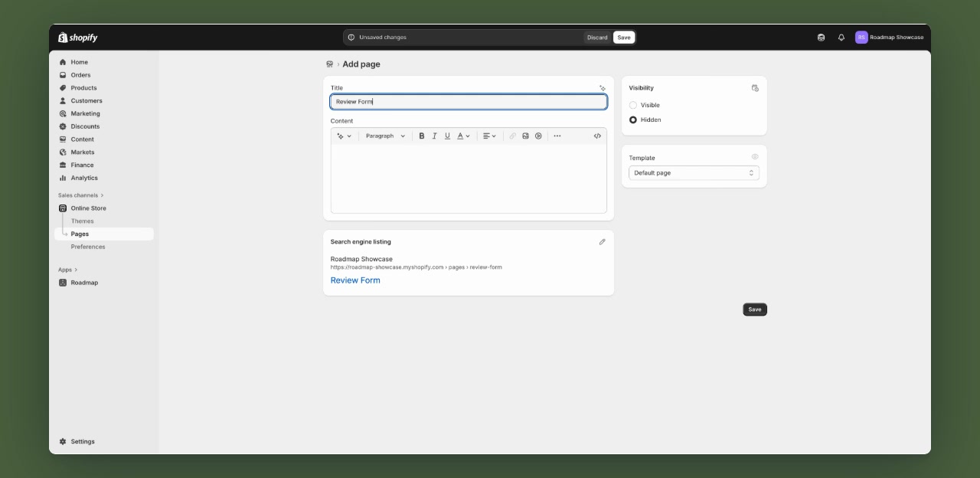
Task: Open the text alignment dropdown
Action: [x=489, y=136]
